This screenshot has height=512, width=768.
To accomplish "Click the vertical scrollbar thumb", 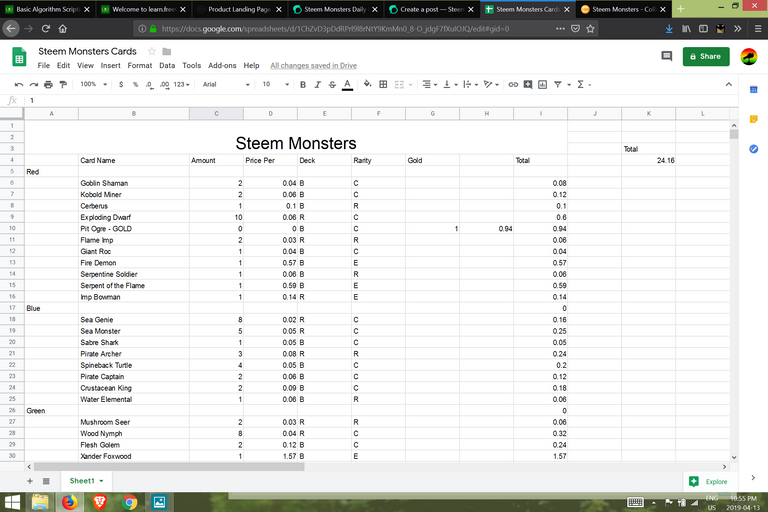I will pyautogui.click(x=734, y=134).
